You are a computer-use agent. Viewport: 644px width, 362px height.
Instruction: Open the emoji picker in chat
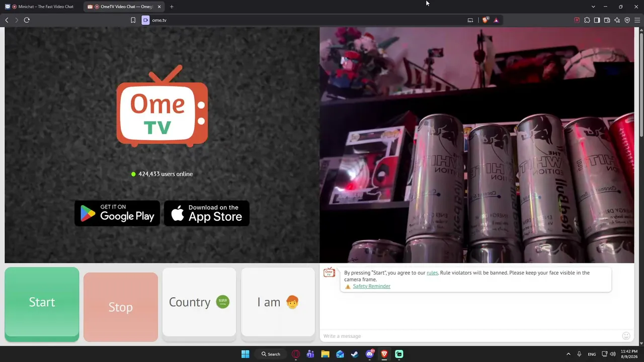[x=626, y=336]
